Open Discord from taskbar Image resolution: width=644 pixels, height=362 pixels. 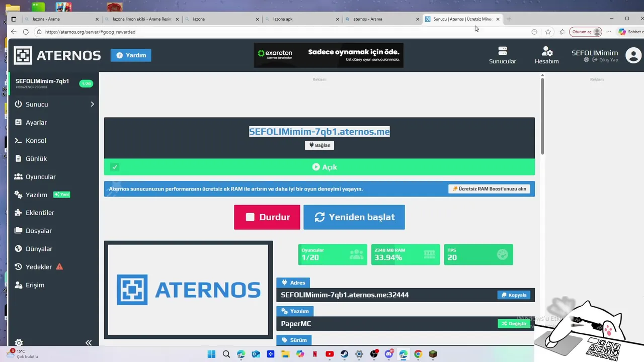388,354
